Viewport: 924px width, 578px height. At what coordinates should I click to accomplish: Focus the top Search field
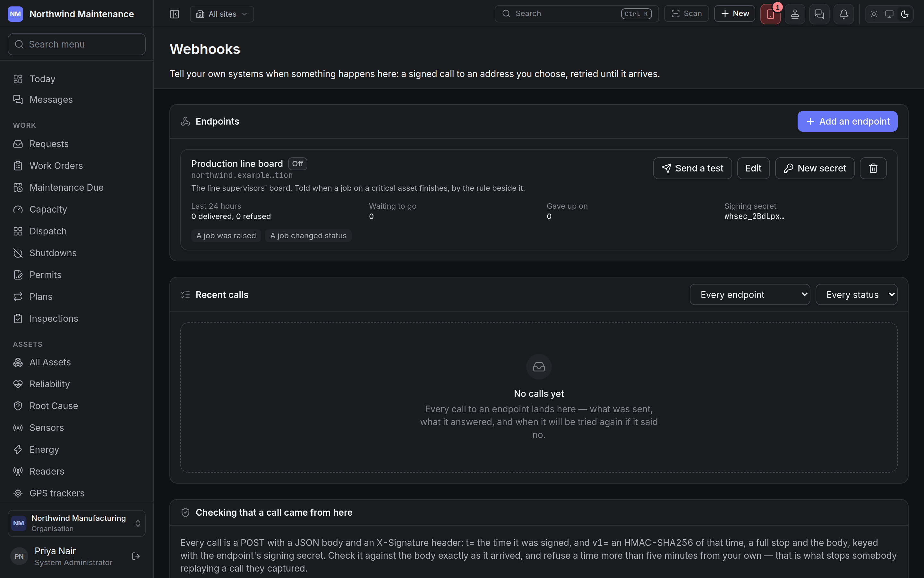(577, 14)
